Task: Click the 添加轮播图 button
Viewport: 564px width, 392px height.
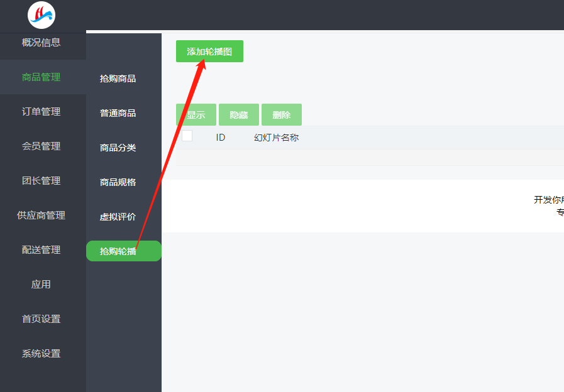Action: pos(209,51)
